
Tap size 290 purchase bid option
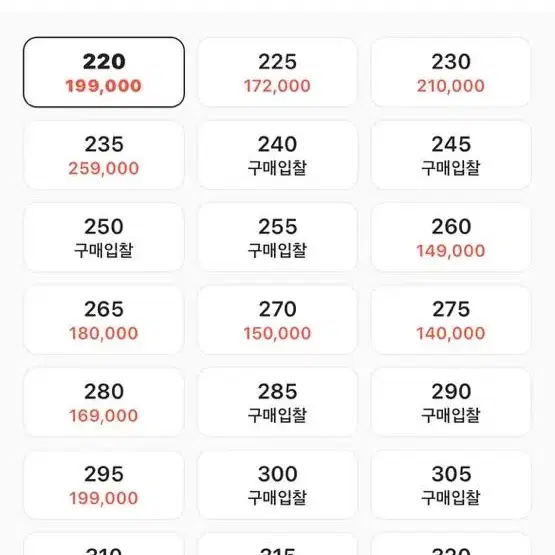click(x=451, y=402)
